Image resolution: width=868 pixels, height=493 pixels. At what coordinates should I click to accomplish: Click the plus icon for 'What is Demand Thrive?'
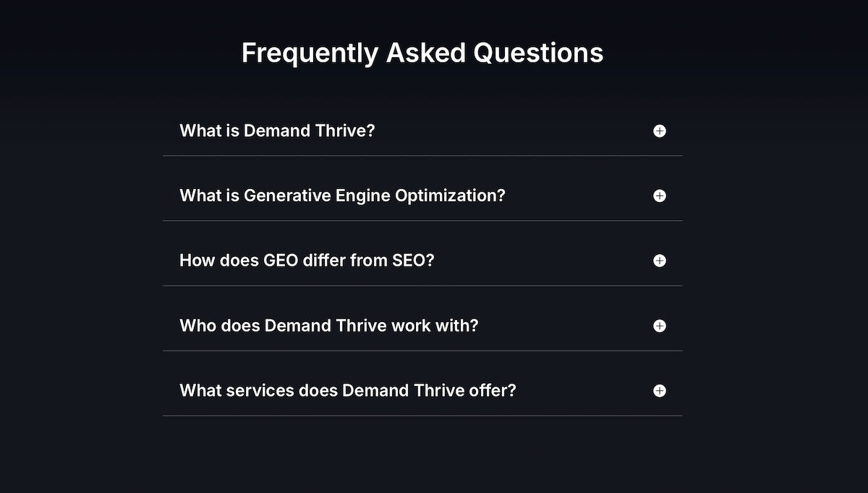coord(660,131)
